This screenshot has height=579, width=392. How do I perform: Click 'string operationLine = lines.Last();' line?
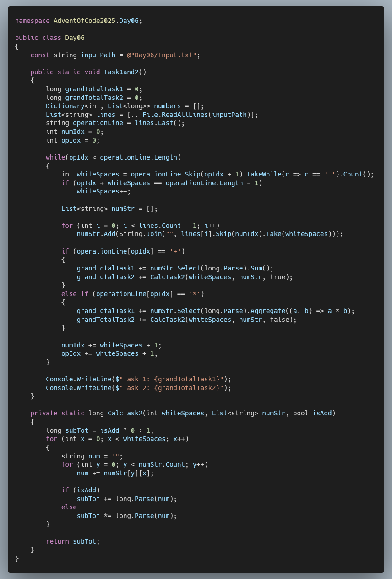point(115,123)
